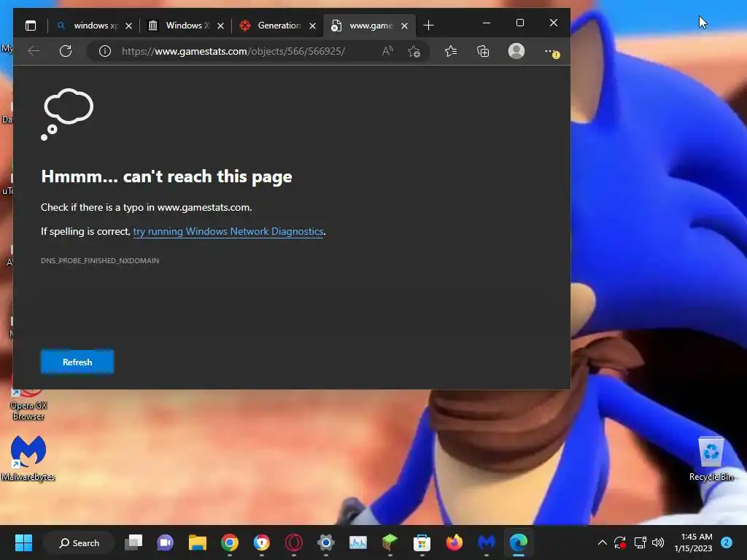Click the blue Refresh button
The width and height of the screenshot is (747, 560).
pos(77,362)
